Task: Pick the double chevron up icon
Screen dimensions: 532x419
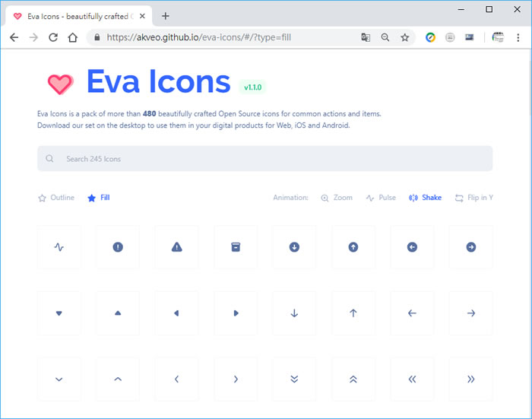Action: click(353, 379)
